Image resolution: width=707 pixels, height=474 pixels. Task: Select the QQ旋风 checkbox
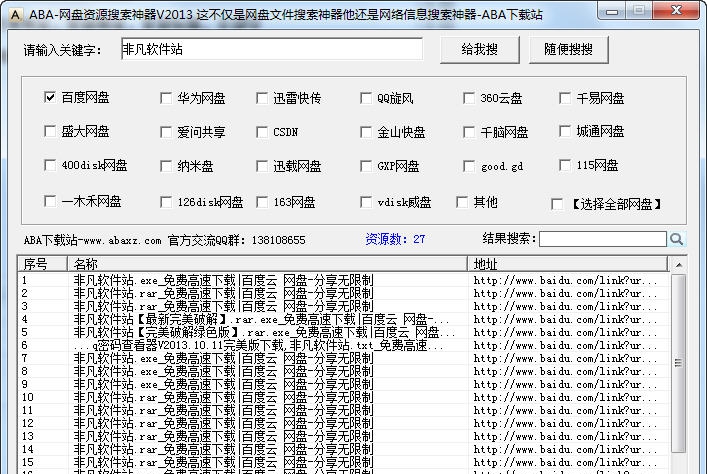click(367, 98)
